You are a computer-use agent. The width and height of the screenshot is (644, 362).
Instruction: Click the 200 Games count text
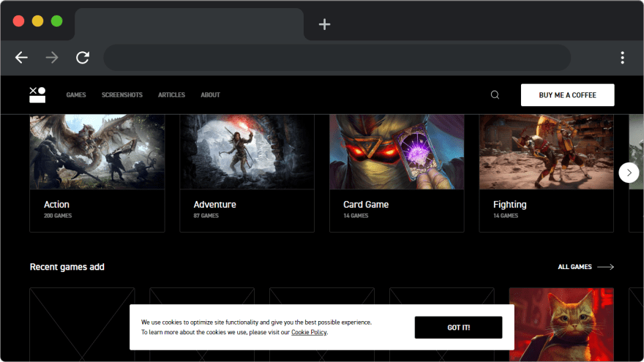click(58, 216)
